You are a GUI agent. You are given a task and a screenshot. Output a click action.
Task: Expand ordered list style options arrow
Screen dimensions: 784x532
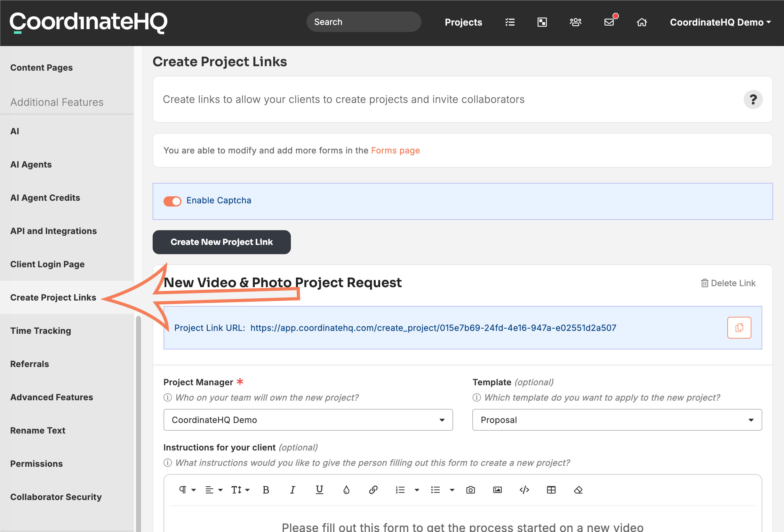[417, 490]
